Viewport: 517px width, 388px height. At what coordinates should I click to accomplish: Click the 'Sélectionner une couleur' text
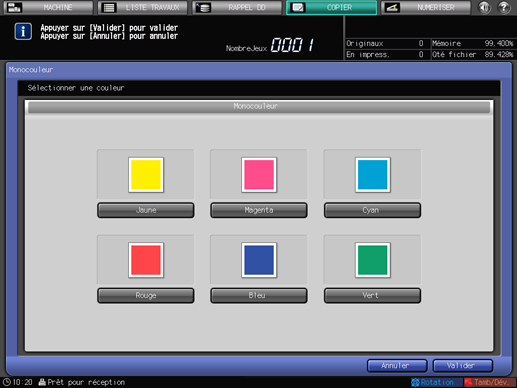76,88
